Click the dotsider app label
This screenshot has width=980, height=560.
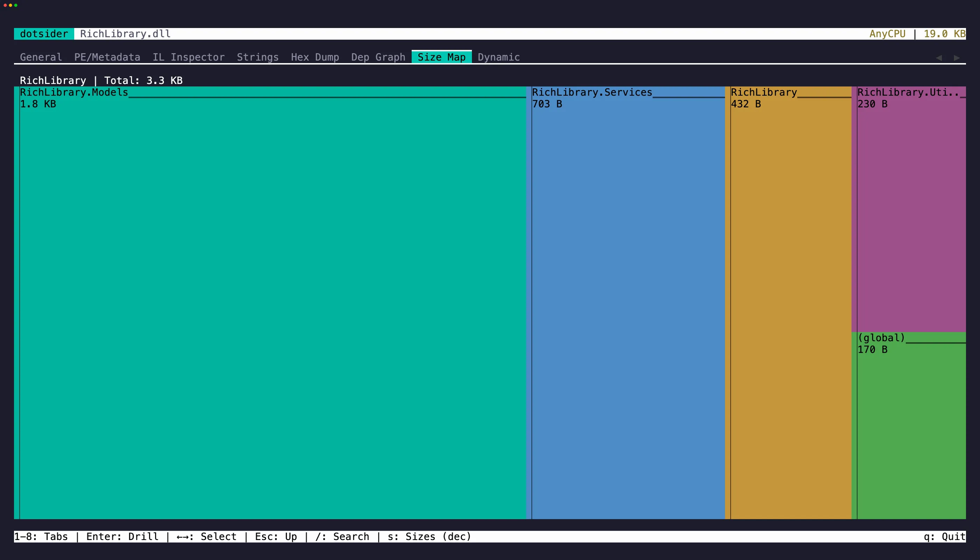[44, 34]
